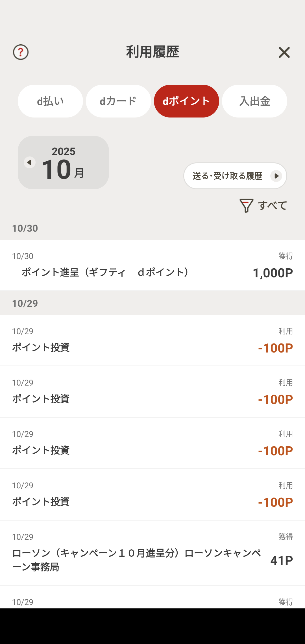Screen dimensions: 305x644
Task: Open the fourth ポイント投資 -100P entry
Action: coord(152,495)
